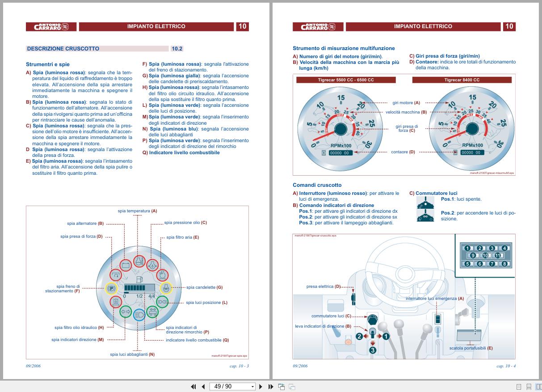Open the page number dropdown arrow
The height and width of the screenshot is (392, 542).
252,387
